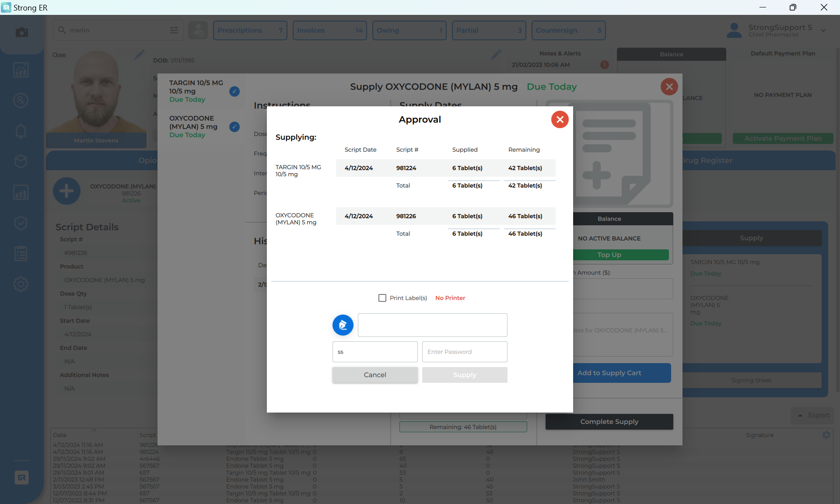Click the Enter Password field
Screen dimensions: 840x504
pos(465,352)
